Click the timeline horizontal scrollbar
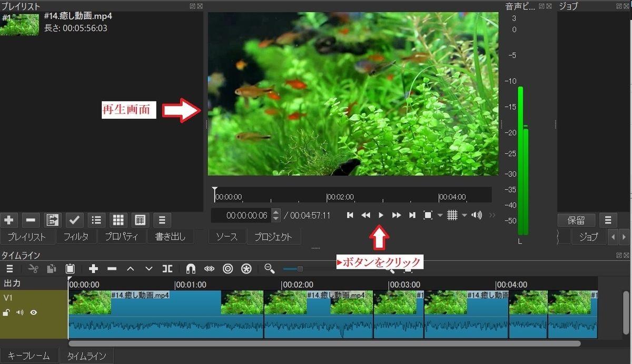Viewport: 632px width, 364px height. [324, 343]
